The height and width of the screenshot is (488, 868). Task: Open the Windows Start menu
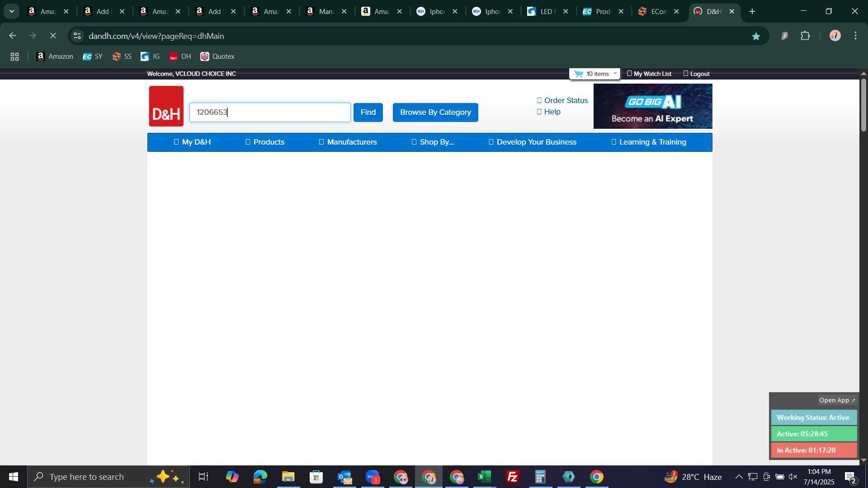[x=14, y=477]
